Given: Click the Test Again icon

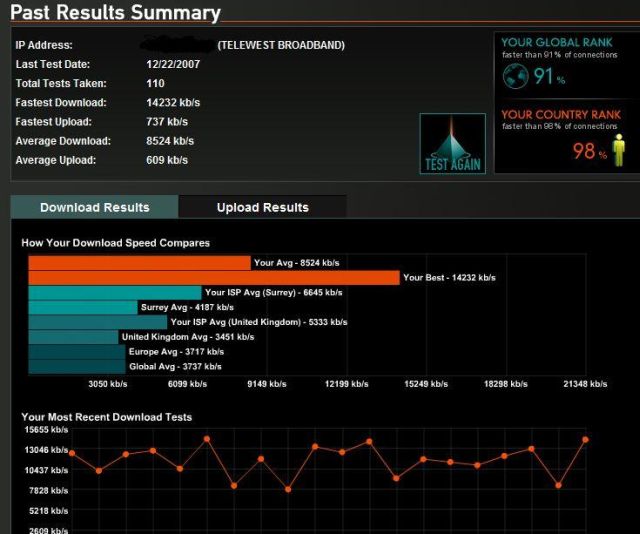Looking at the screenshot, I should click(x=452, y=145).
